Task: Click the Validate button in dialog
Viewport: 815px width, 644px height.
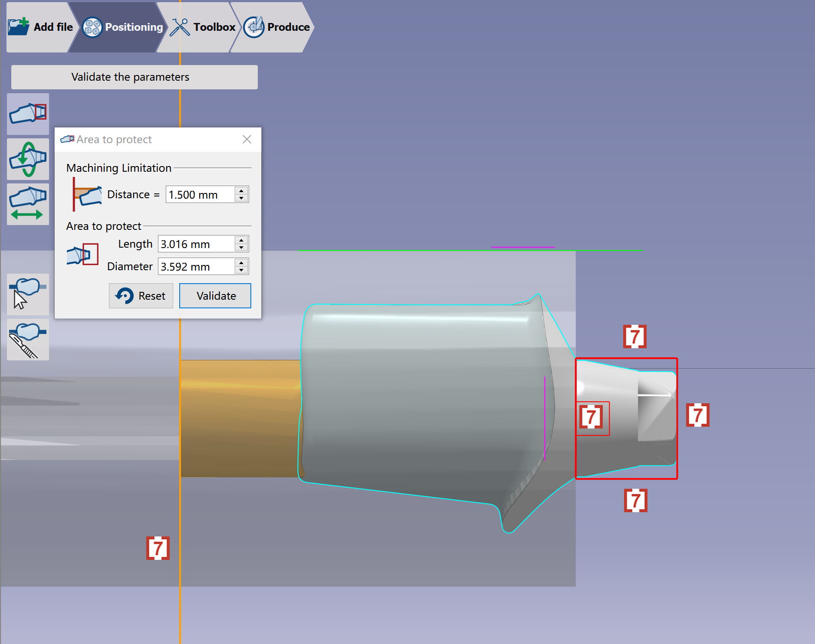Action: 215,296
